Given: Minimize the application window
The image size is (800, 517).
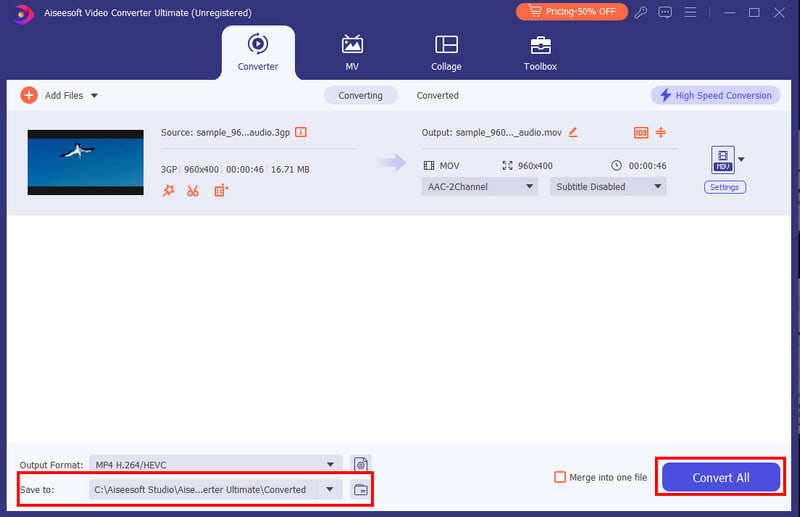Looking at the screenshot, I should point(730,12).
